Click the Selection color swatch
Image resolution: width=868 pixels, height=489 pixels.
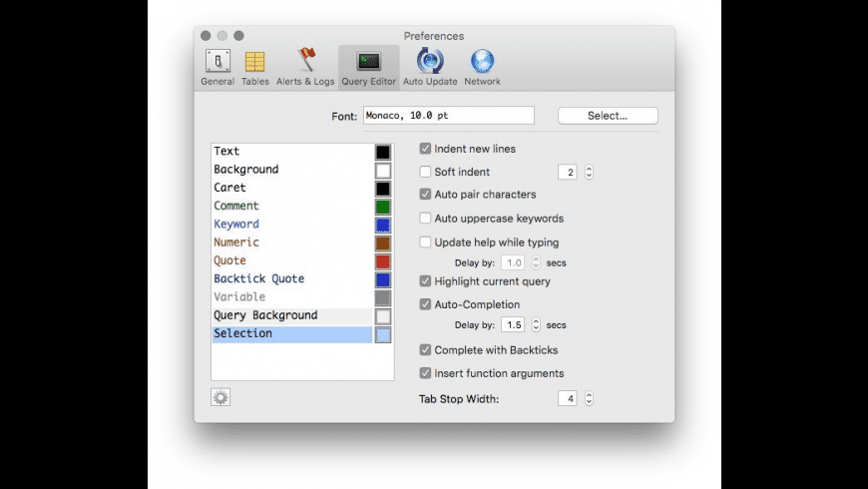[x=382, y=334]
